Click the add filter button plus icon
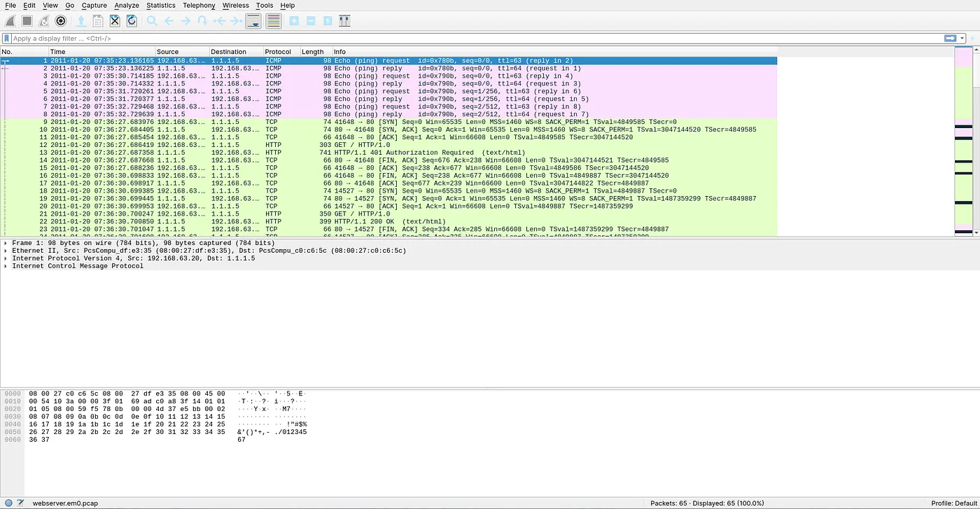980x509 pixels. [972, 39]
